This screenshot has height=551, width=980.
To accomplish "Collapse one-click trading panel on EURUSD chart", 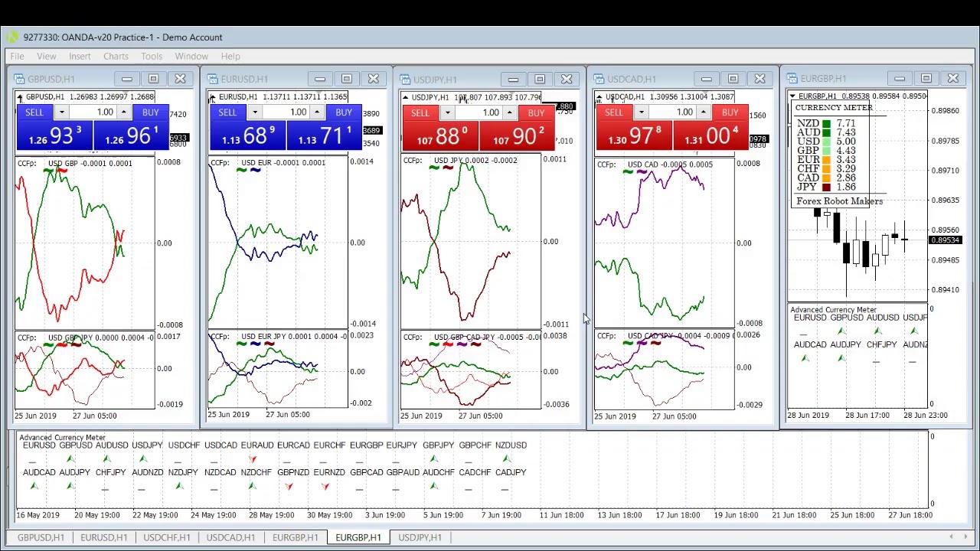I will click(x=213, y=97).
